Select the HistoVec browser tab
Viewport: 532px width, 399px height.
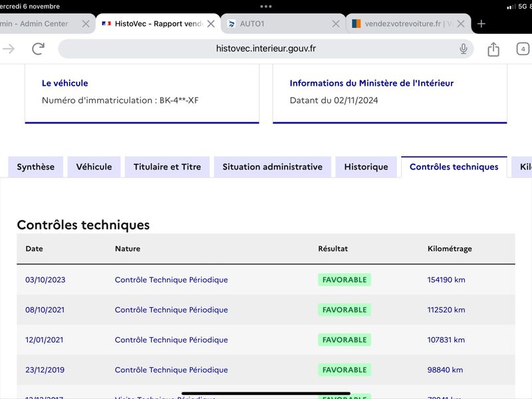click(158, 24)
